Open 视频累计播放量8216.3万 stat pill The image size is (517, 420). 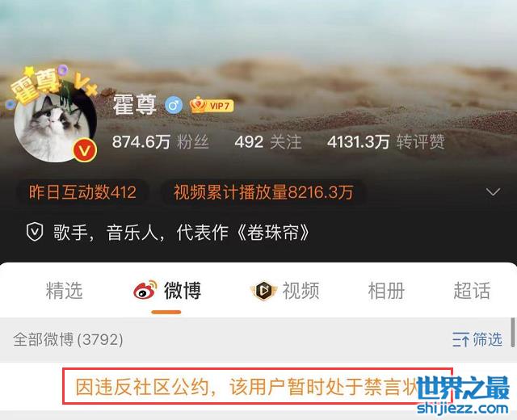(263, 192)
